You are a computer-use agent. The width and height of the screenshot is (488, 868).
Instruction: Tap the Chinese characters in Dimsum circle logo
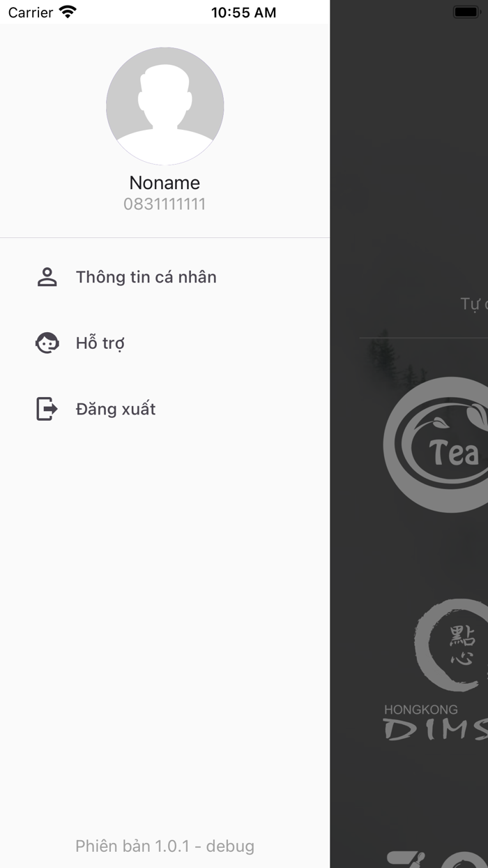coord(463,646)
